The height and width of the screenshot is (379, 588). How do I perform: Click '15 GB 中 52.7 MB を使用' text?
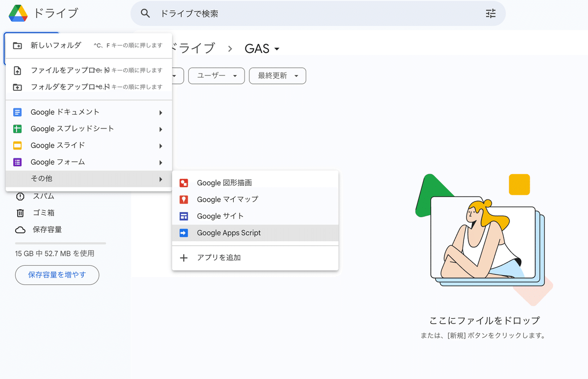pos(55,254)
